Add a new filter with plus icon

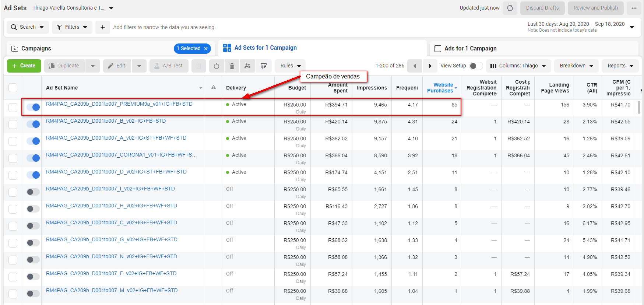pyautogui.click(x=103, y=27)
